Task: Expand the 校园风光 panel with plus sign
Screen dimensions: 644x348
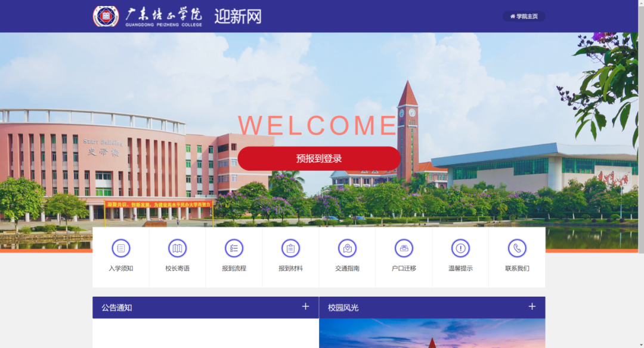Action: tap(531, 307)
